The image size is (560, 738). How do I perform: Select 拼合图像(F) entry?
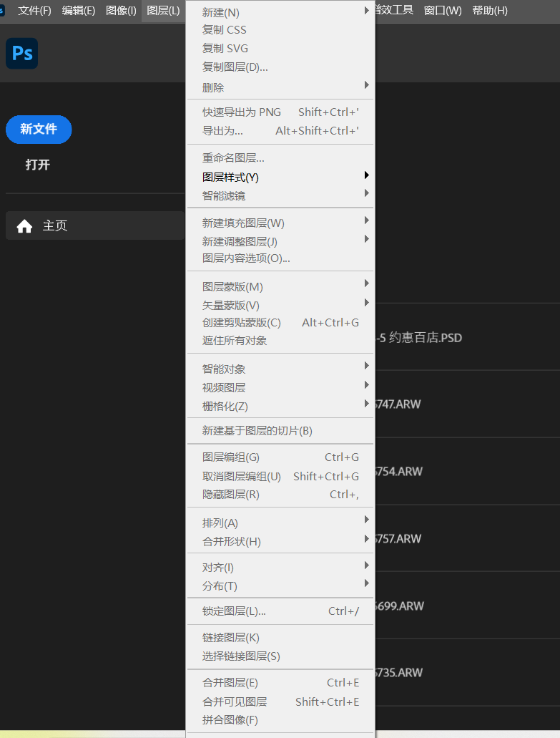tap(280, 720)
